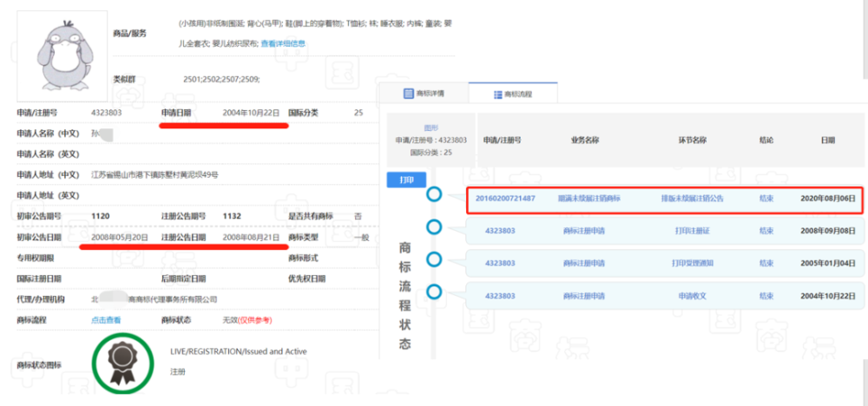Image resolution: width=868 pixels, height=406 pixels.
Task: Open the 点击查看 trademark process link
Action: [x=106, y=320]
